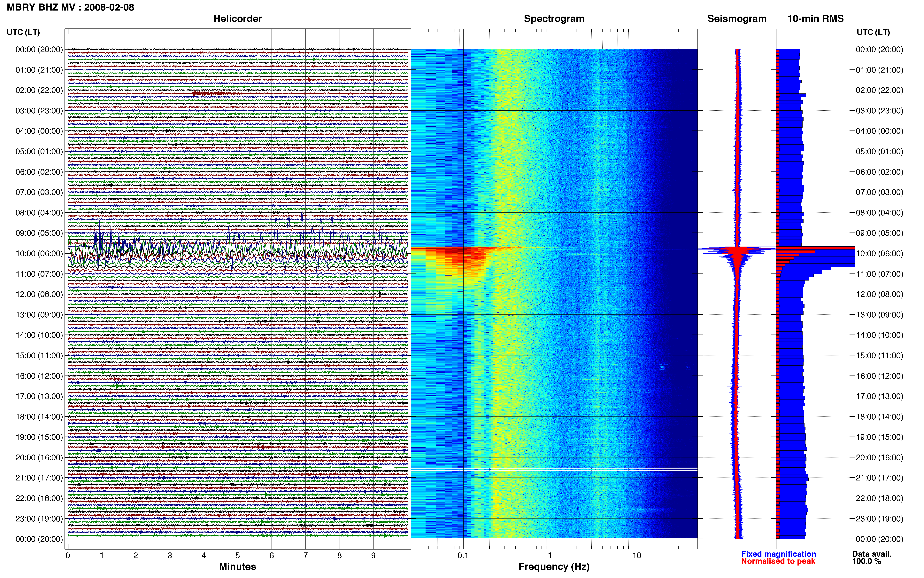Click the left '11:00 (07:00)' time label
The width and height of the screenshot is (924, 578).
coord(39,274)
